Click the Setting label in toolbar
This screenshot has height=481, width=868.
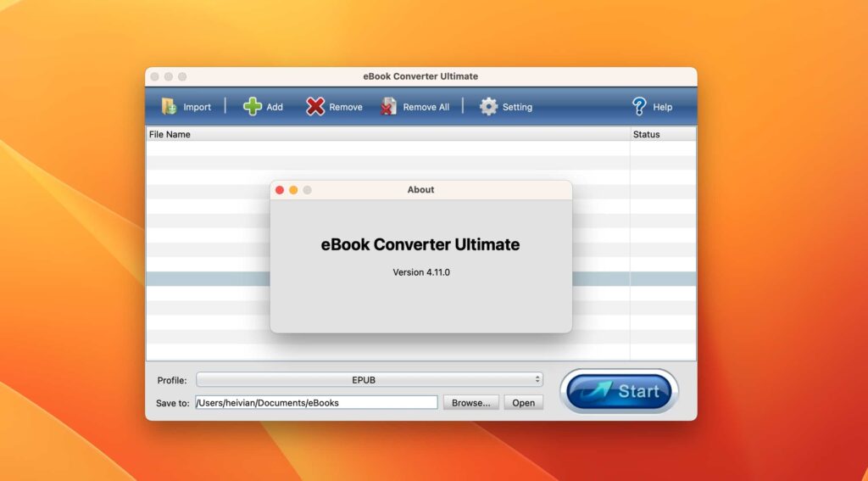click(x=518, y=107)
